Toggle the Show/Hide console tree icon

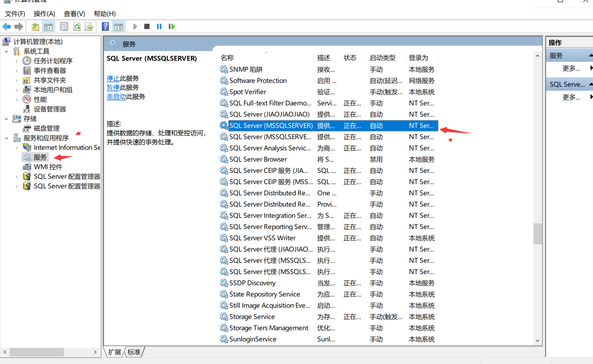tap(48, 27)
